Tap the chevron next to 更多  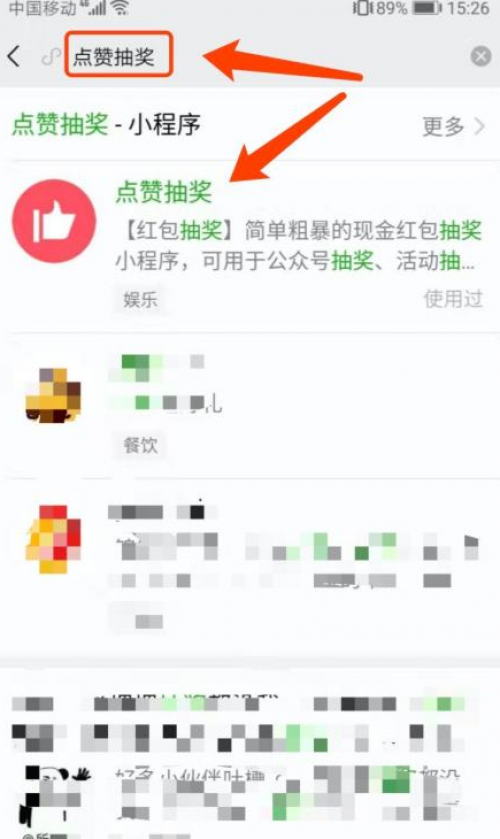[x=480, y=127]
